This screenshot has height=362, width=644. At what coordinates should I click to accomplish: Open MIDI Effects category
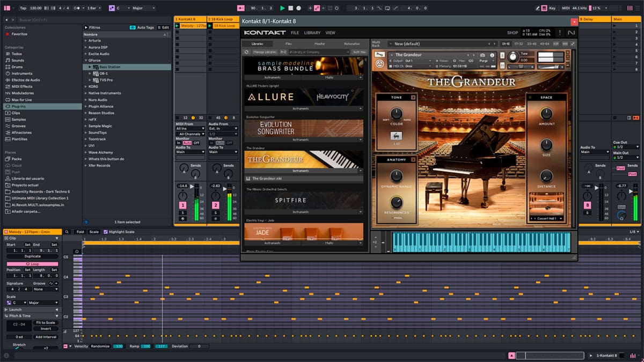[21, 86]
